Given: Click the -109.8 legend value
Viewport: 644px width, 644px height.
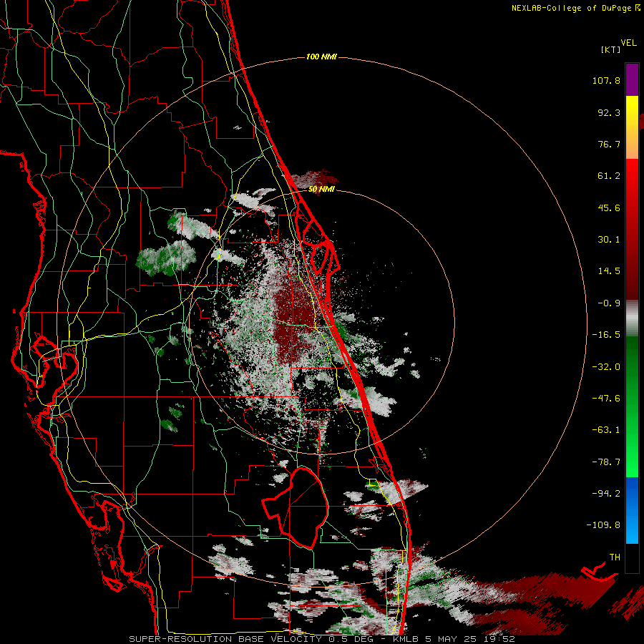Looking at the screenshot, I should (603, 525).
